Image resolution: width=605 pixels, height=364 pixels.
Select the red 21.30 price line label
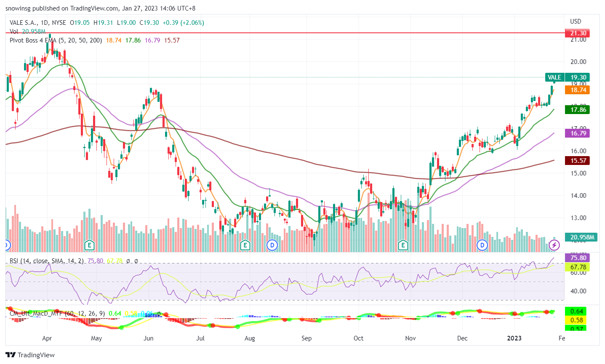[x=578, y=33]
